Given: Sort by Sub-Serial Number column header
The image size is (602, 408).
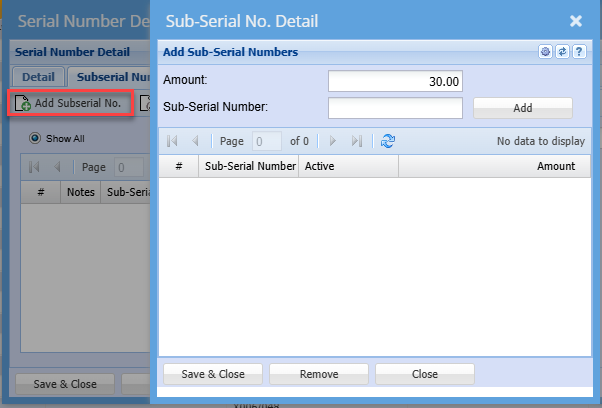Looking at the screenshot, I should tap(249, 166).
